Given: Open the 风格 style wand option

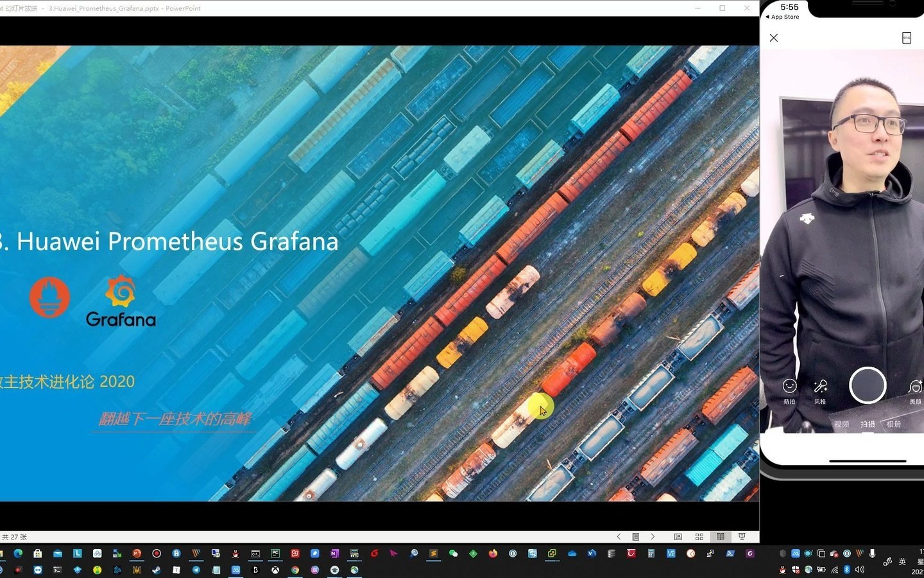Looking at the screenshot, I should pyautogui.click(x=820, y=390).
